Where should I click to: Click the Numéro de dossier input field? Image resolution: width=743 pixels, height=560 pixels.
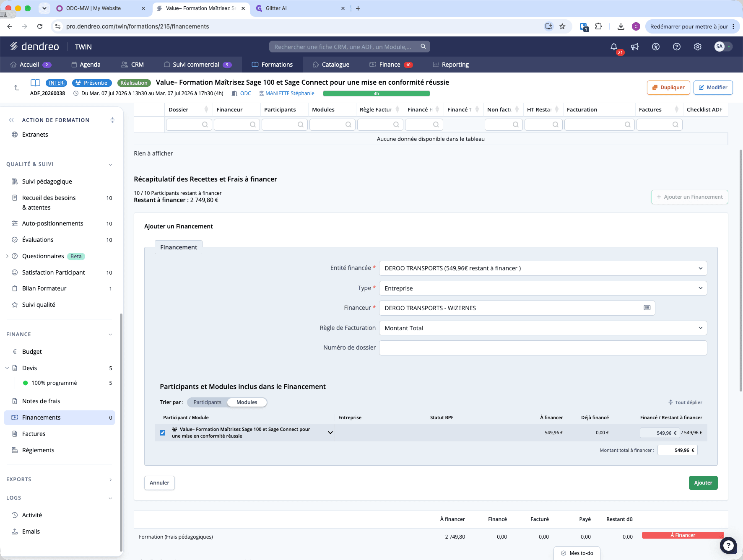543,347
